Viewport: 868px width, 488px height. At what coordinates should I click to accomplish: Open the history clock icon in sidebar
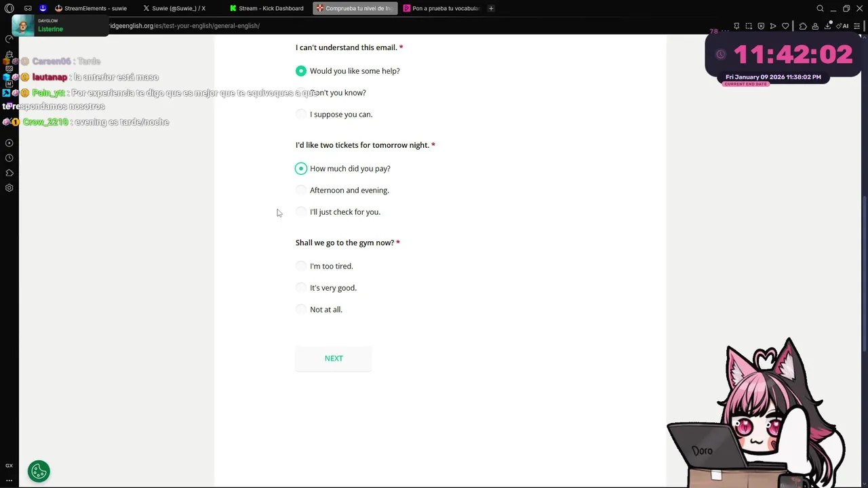(9, 158)
